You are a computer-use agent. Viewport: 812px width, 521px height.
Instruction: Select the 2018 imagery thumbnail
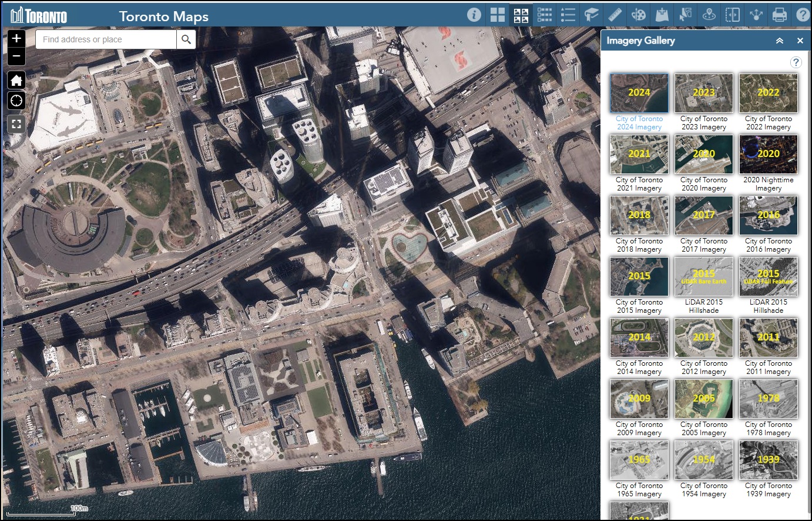coord(639,215)
